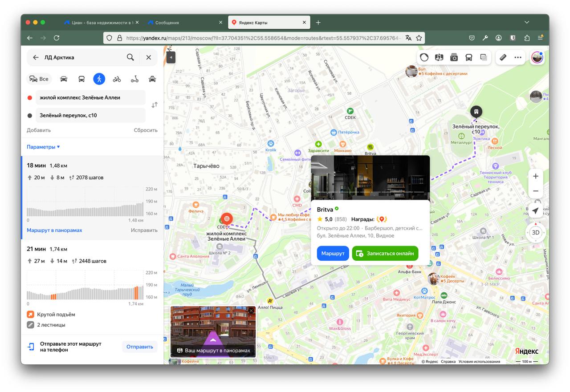Swap the route start and destination points
Screen dimensions: 570x392
pos(155,105)
